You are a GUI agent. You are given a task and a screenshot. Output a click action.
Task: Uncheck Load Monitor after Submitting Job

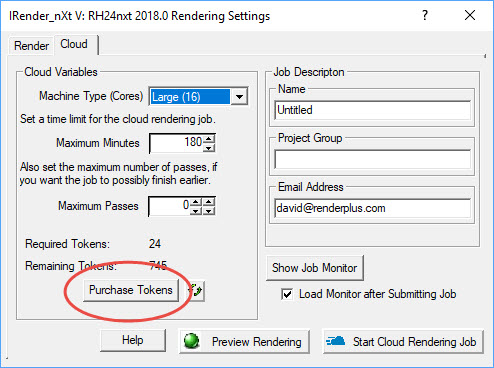[287, 294]
